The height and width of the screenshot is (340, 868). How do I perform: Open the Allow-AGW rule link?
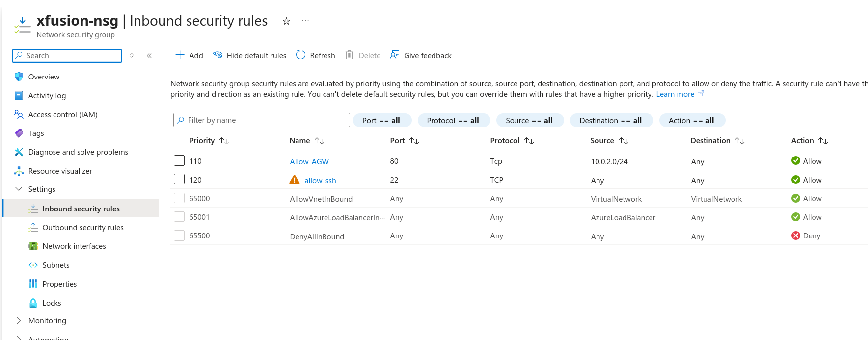coord(309,161)
